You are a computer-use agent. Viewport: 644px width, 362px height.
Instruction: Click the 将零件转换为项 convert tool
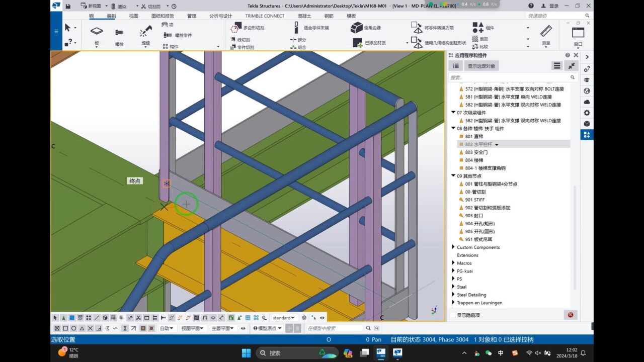click(x=432, y=28)
